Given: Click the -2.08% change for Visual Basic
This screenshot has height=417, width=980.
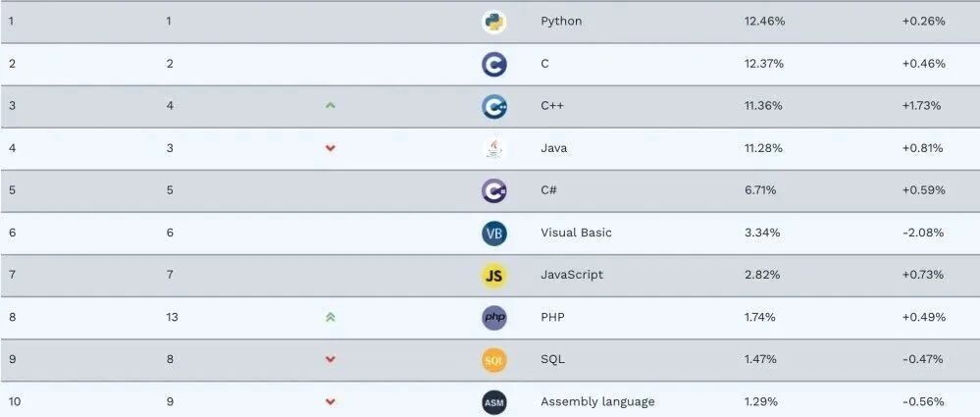Looking at the screenshot, I should point(923,233).
